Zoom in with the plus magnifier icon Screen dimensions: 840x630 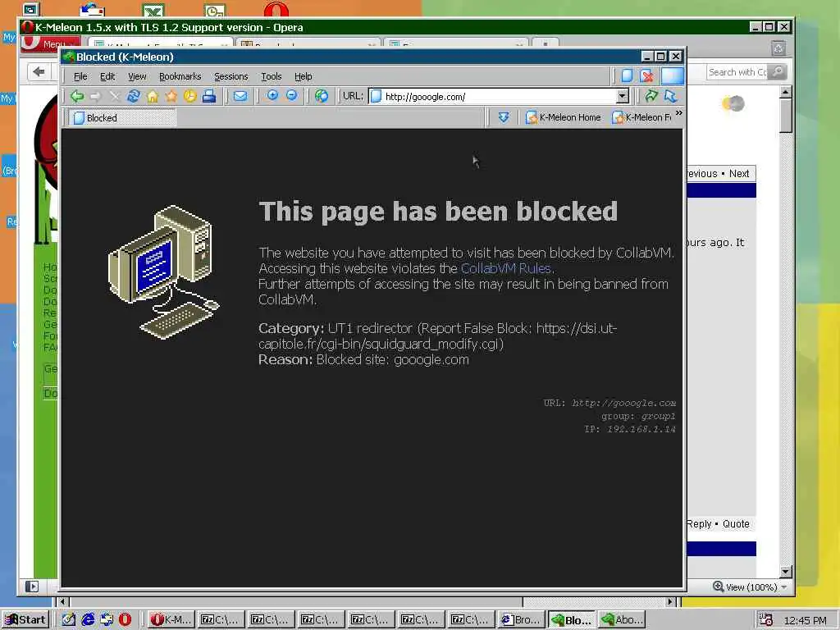point(272,96)
